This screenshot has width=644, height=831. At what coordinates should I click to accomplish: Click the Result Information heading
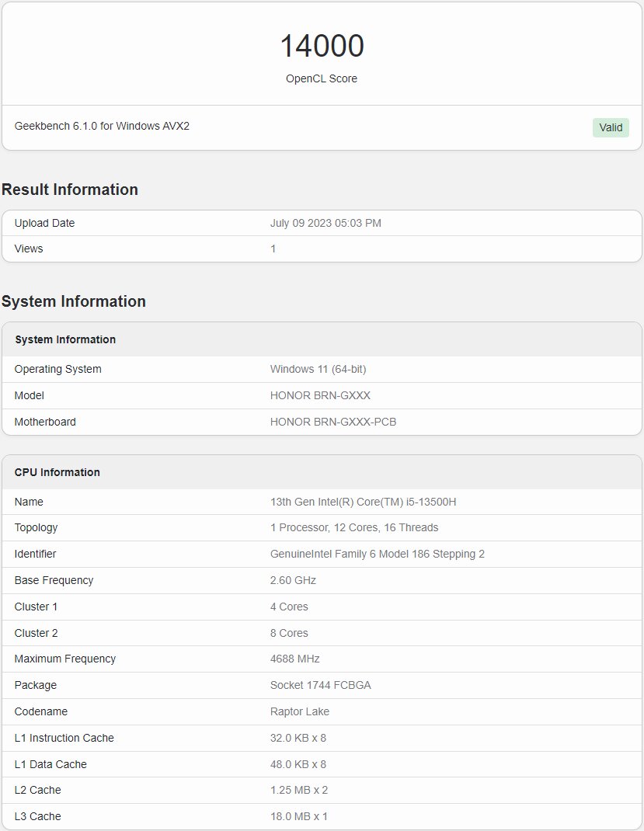pyautogui.click(x=69, y=189)
